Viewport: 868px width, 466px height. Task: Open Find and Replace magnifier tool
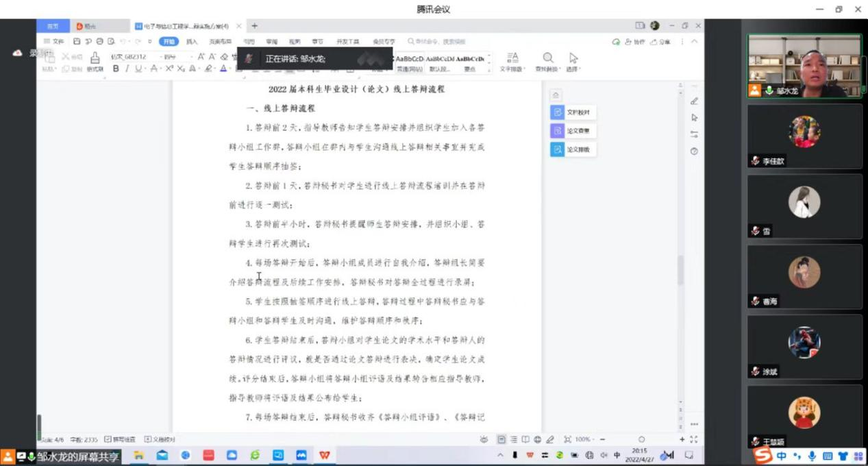click(x=548, y=61)
